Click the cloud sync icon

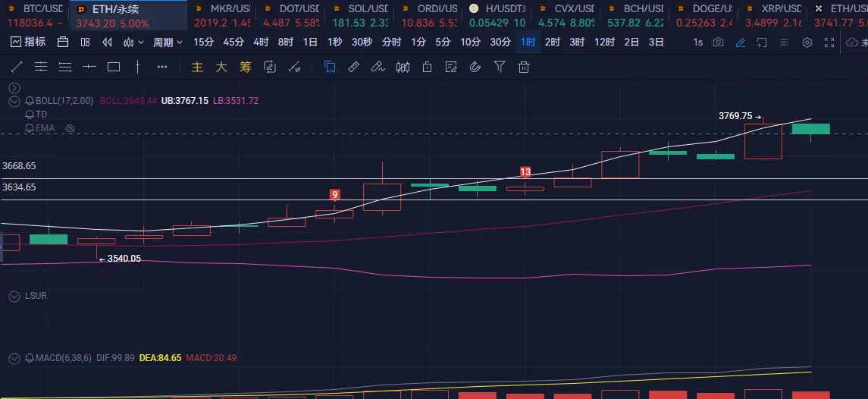pyautogui.click(x=853, y=42)
